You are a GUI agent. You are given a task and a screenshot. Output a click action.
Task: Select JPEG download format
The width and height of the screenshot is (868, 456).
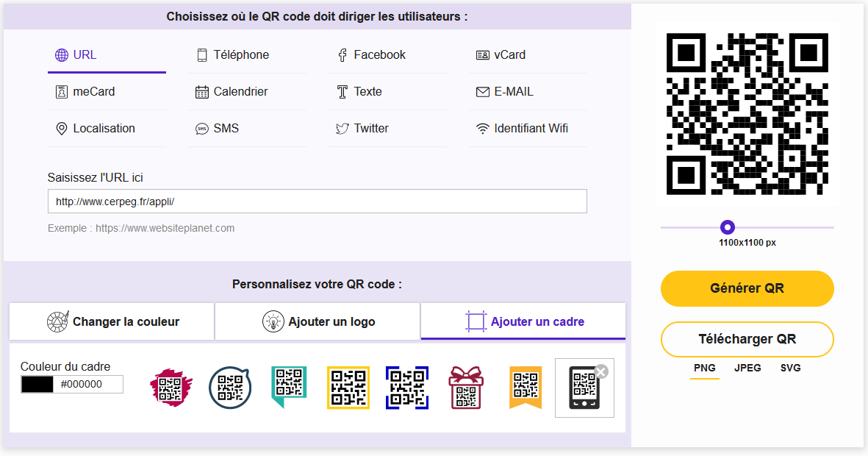click(747, 368)
